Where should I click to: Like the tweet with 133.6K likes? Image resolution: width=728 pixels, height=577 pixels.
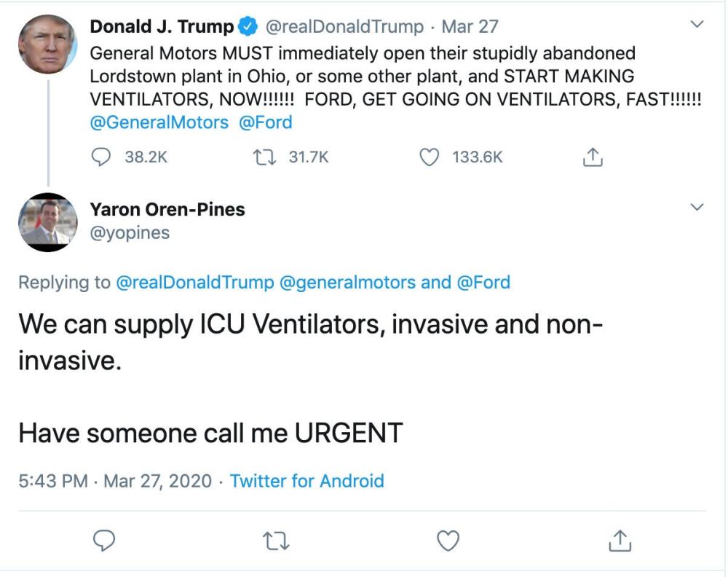click(x=432, y=157)
